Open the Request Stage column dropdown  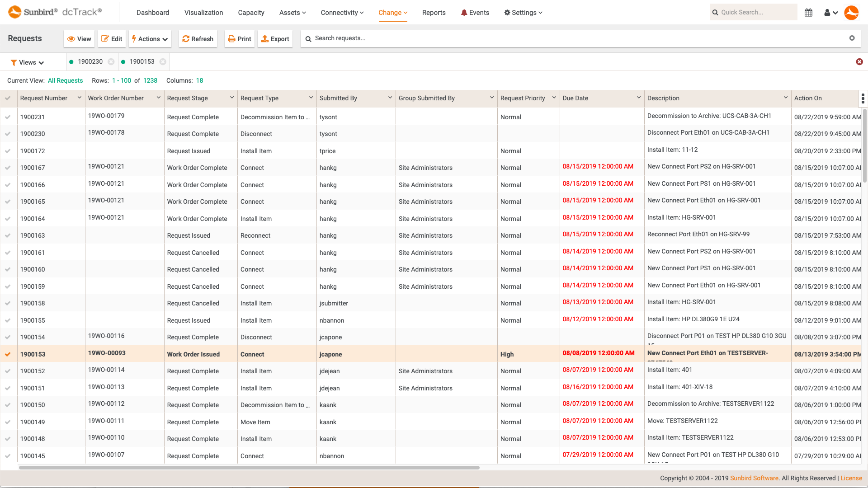tap(232, 98)
